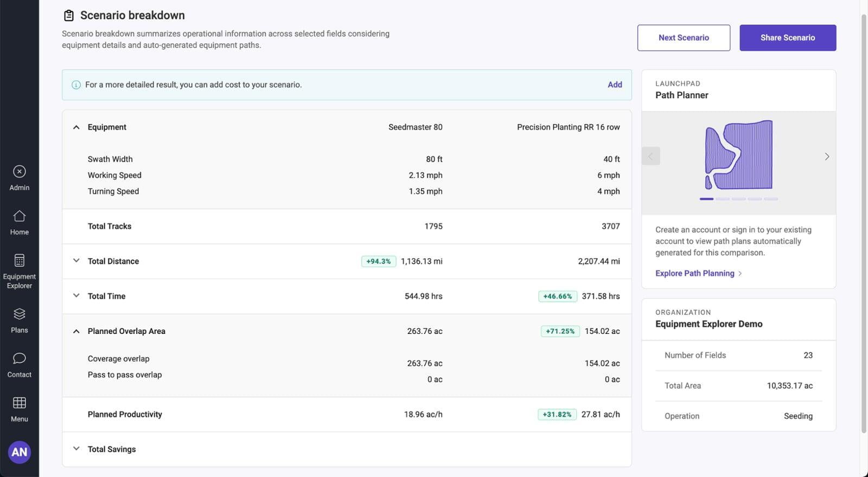Open Equipment Explorer calculator icon
This screenshot has height=477, width=868.
pyautogui.click(x=20, y=261)
